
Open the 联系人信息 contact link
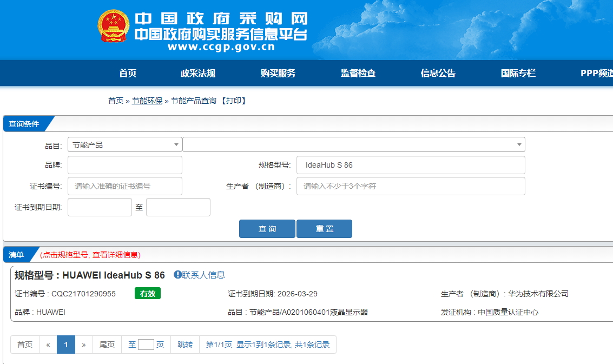pos(203,275)
